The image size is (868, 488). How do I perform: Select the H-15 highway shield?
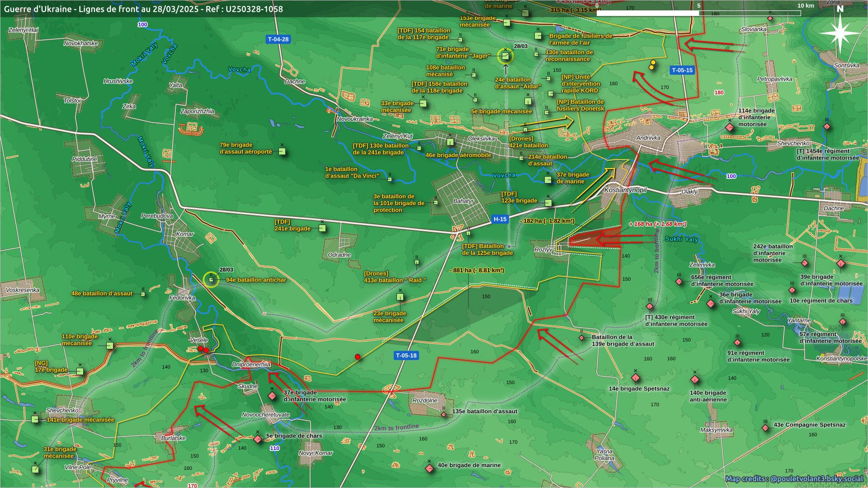[x=500, y=219]
